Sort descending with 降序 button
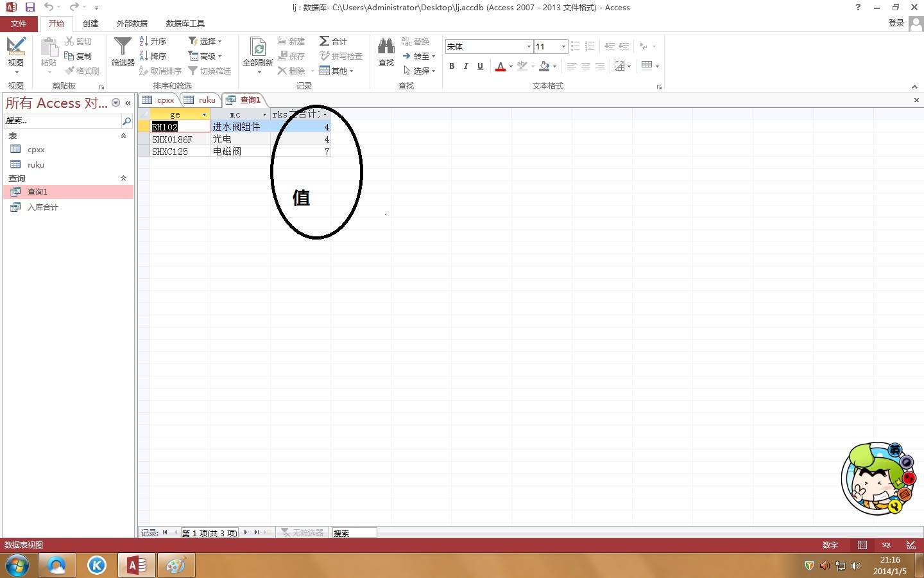This screenshot has width=924, height=578. click(x=153, y=57)
